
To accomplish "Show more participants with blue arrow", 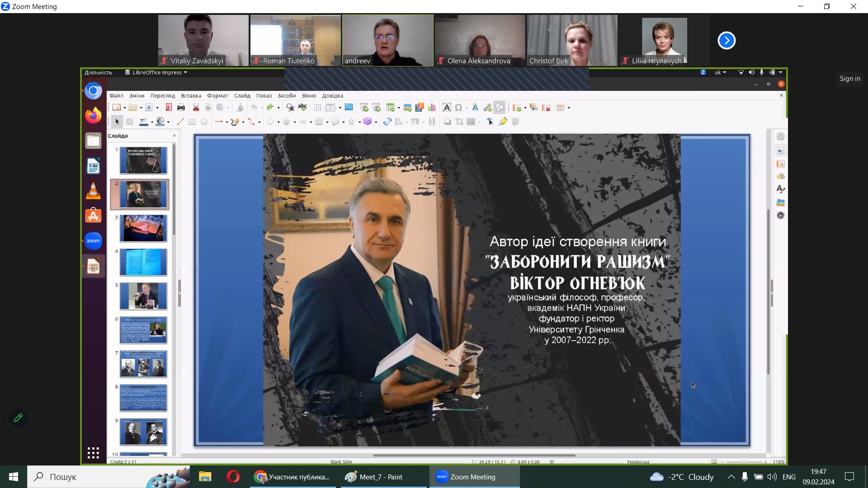I will 726,41.
